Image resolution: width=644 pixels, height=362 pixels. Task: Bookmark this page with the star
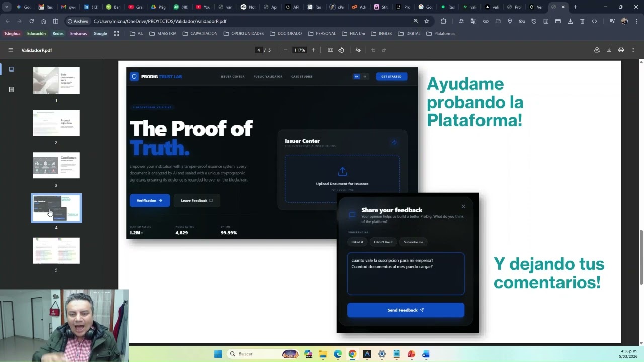(427, 21)
